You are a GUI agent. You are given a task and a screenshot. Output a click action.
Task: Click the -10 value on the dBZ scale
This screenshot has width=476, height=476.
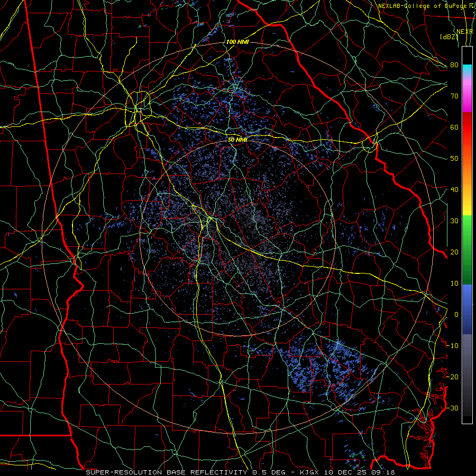(x=452, y=346)
